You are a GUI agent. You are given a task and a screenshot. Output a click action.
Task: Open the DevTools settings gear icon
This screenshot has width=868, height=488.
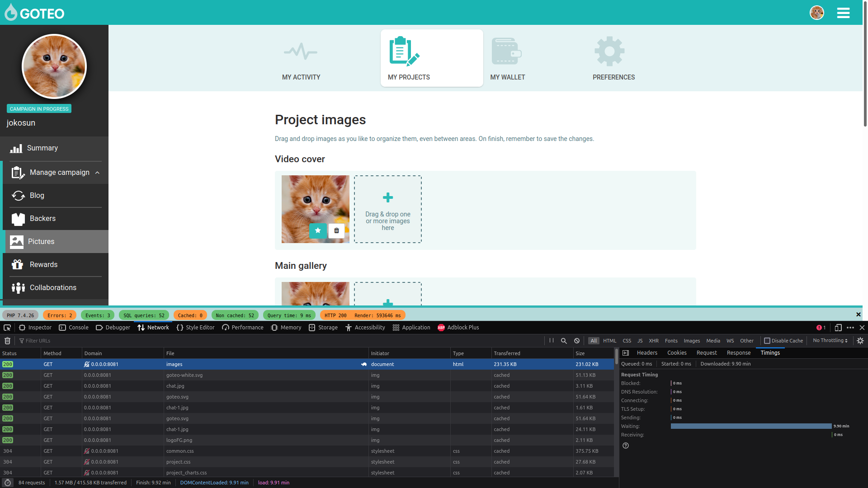860,341
